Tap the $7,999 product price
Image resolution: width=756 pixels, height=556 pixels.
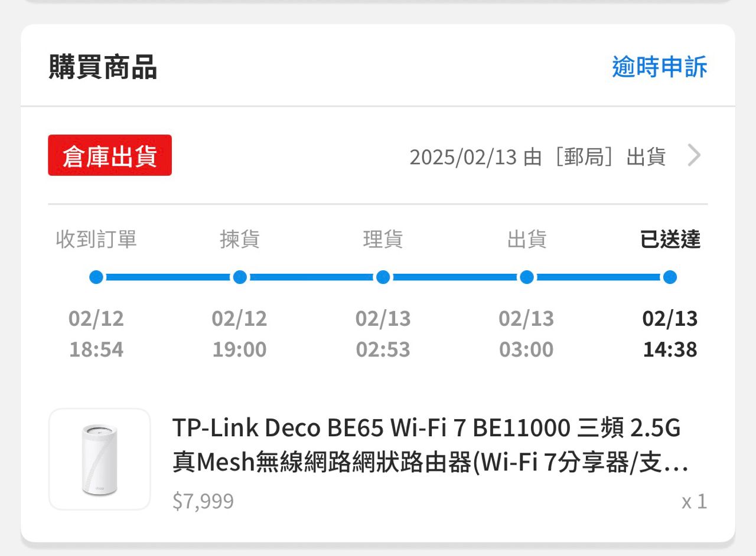[203, 502]
